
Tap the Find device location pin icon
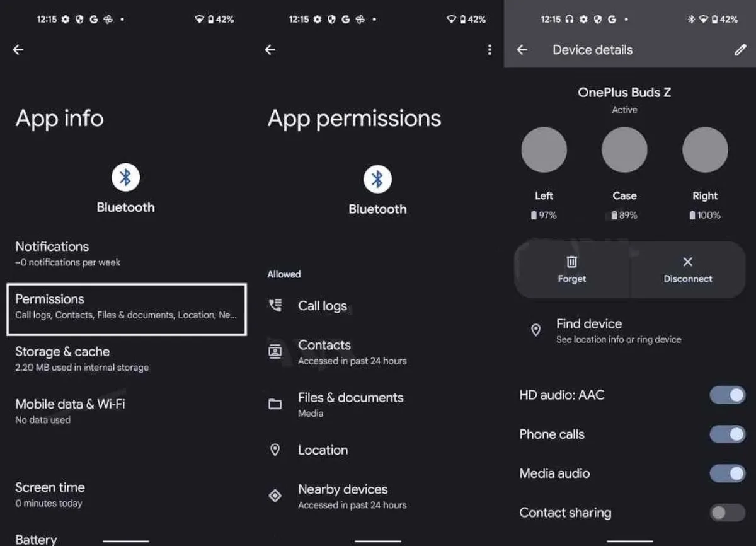[x=536, y=330]
